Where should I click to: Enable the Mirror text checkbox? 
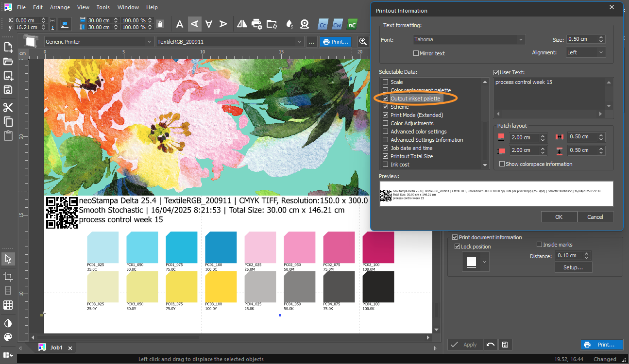click(x=416, y=53)
